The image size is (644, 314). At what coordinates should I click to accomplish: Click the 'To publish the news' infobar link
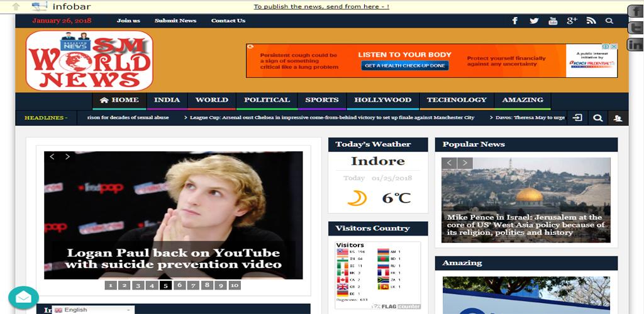pos(321,6)
